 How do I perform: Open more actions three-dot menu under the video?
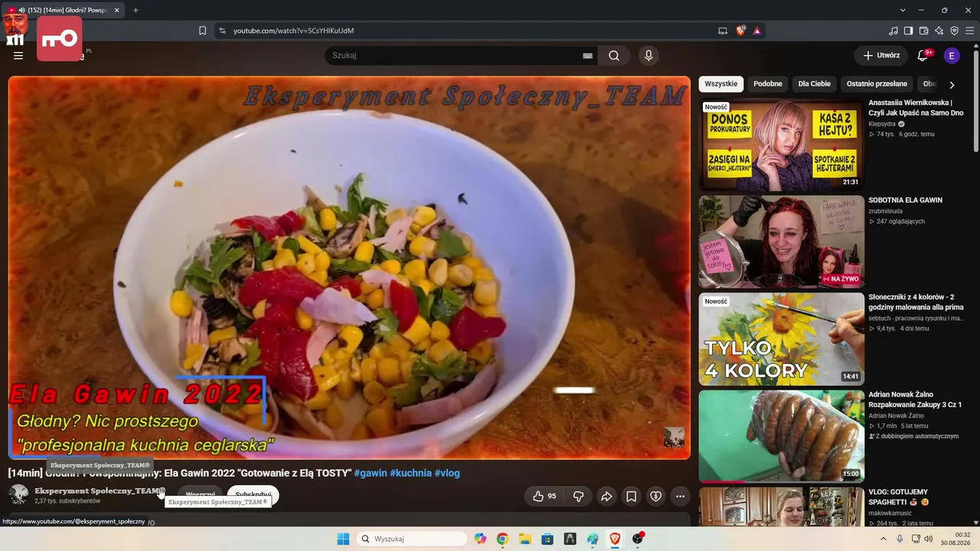(x=680, y=497)
